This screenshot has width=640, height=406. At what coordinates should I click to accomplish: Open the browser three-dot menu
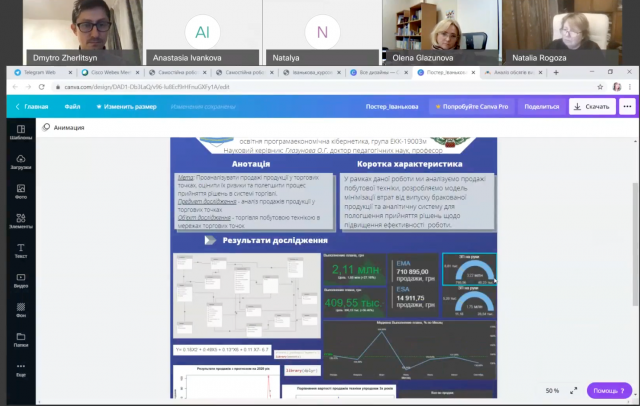630,87
